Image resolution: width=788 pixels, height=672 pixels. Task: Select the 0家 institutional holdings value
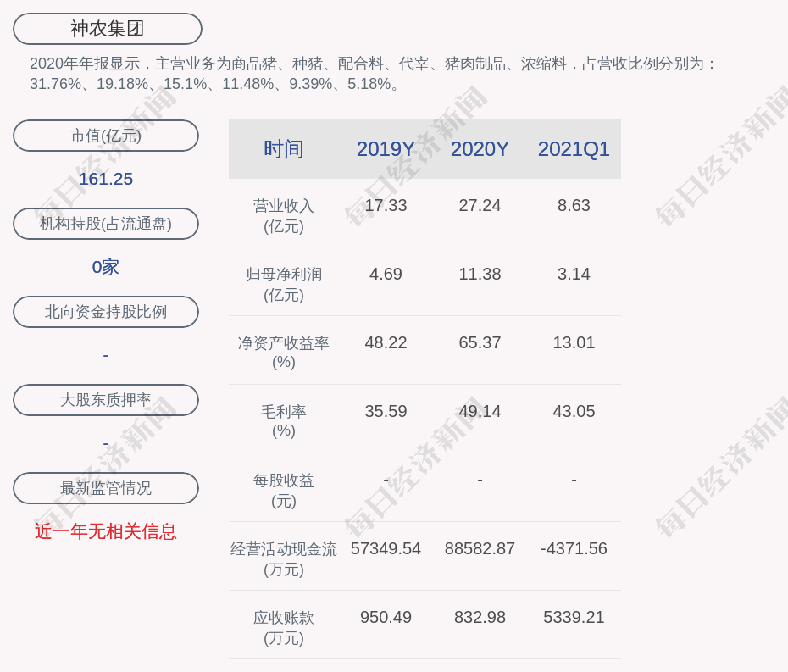(x=106, y=267)
